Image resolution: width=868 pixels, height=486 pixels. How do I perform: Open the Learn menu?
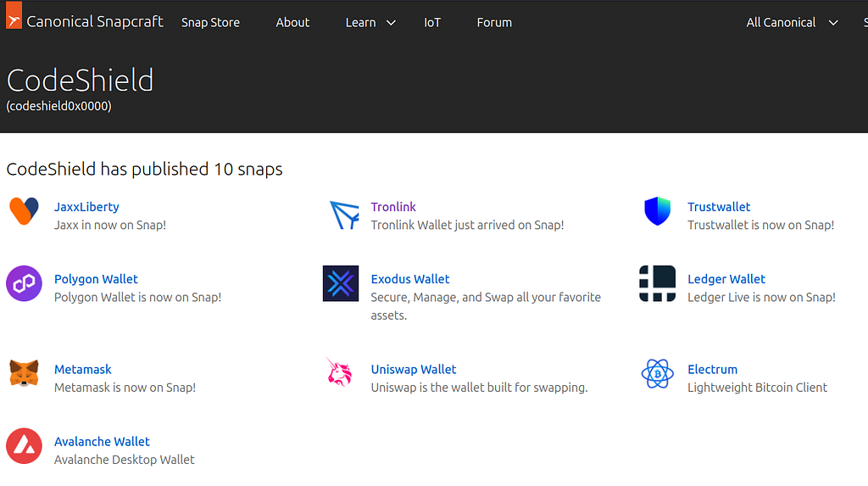point(360,22)
